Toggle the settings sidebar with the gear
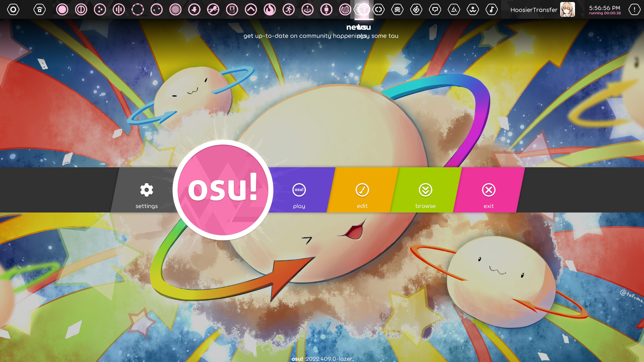The width and height of the screenshot is (644, 362). [13, 9]
